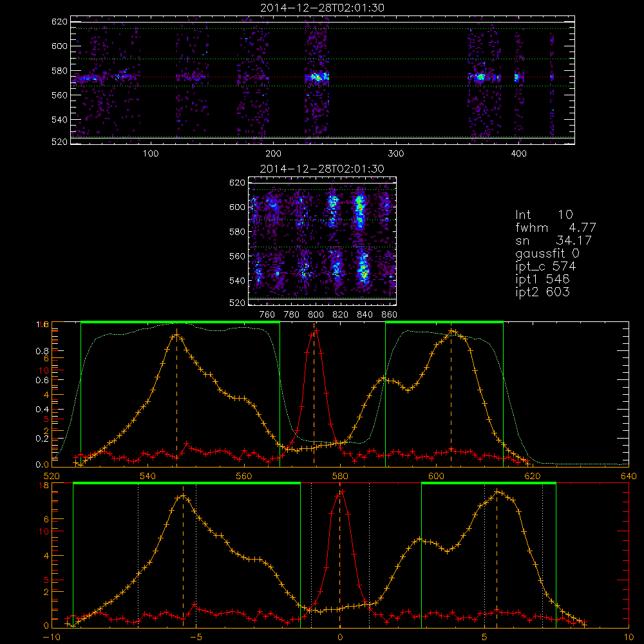
Task: Select the 'sn 34.17' readout line
Action: click(x=553, y=240)
